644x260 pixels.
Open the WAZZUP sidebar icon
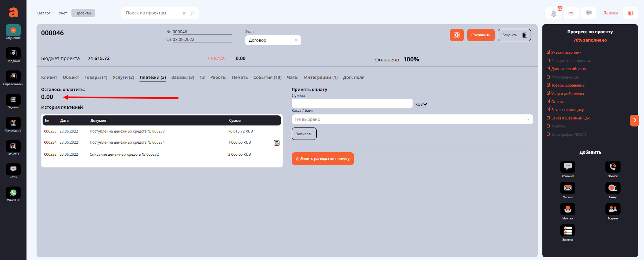[13, 193]
